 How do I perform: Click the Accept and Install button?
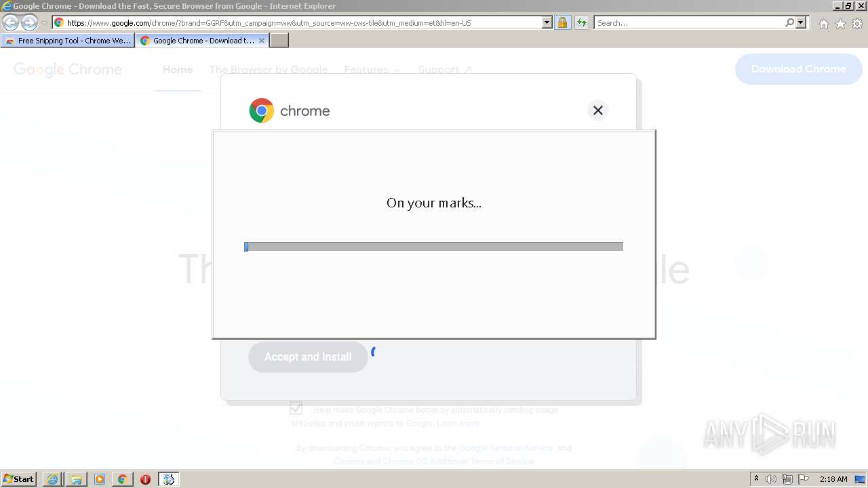tap(308, 357)
